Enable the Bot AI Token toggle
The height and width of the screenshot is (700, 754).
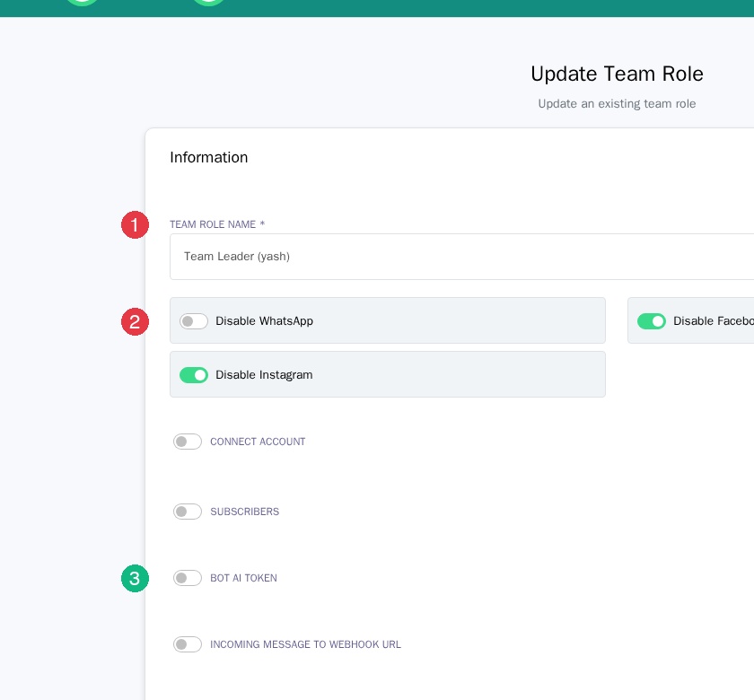tap(188, 578)
